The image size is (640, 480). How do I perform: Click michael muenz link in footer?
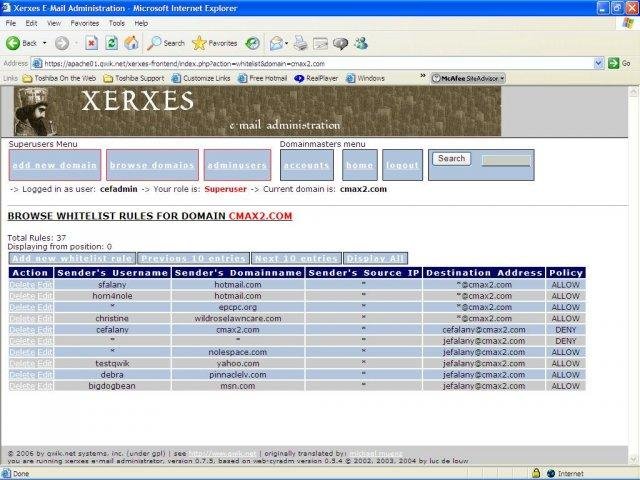376,453
